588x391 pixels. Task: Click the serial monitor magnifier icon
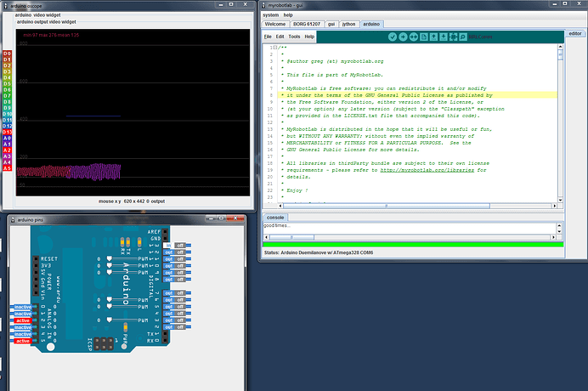[463, 37]
